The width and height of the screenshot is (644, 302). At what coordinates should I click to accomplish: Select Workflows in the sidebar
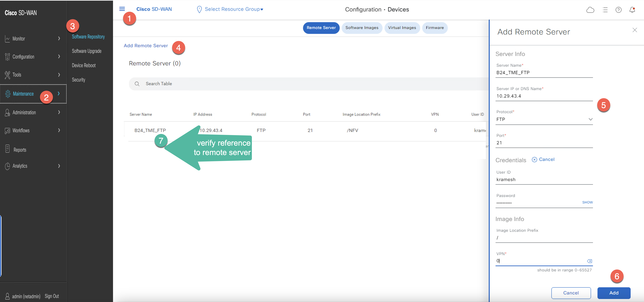21,130
